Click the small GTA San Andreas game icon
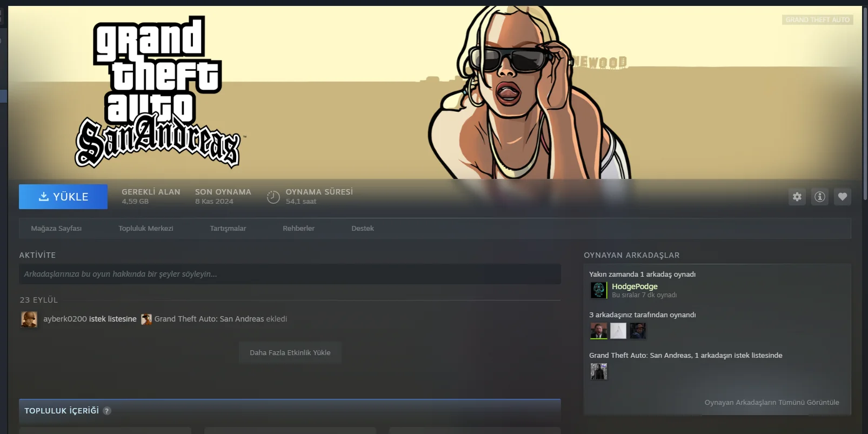The image size is (868, 434). (x=146, y=319)
